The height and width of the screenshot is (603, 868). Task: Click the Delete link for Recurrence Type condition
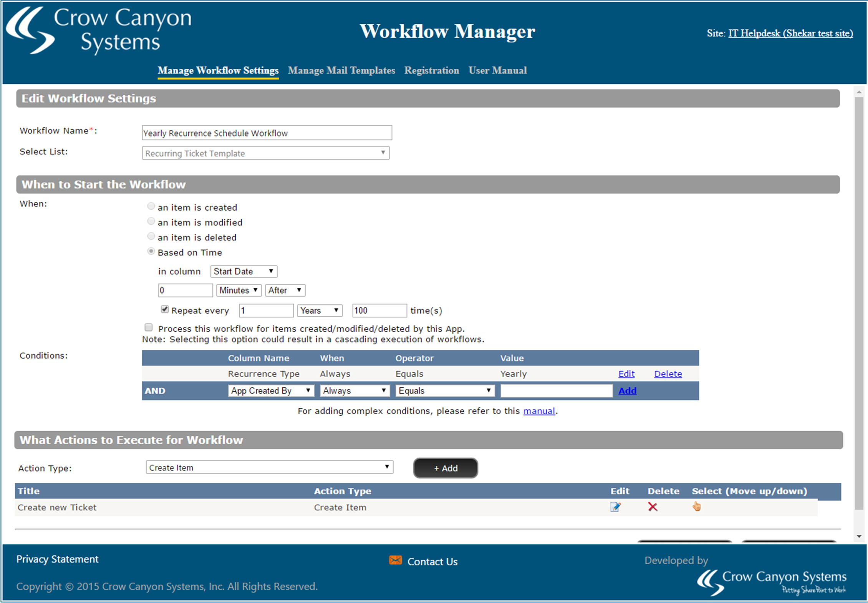tap(668, 374)
